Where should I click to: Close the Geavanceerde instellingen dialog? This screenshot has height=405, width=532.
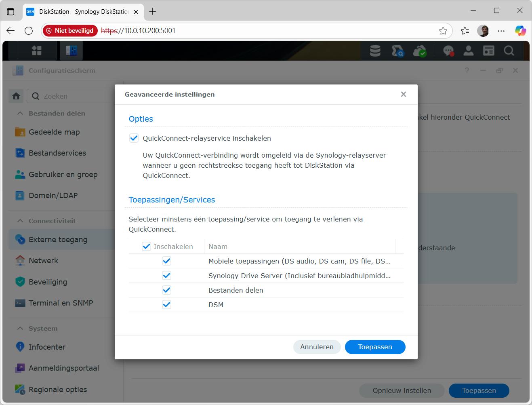point(403,94)
